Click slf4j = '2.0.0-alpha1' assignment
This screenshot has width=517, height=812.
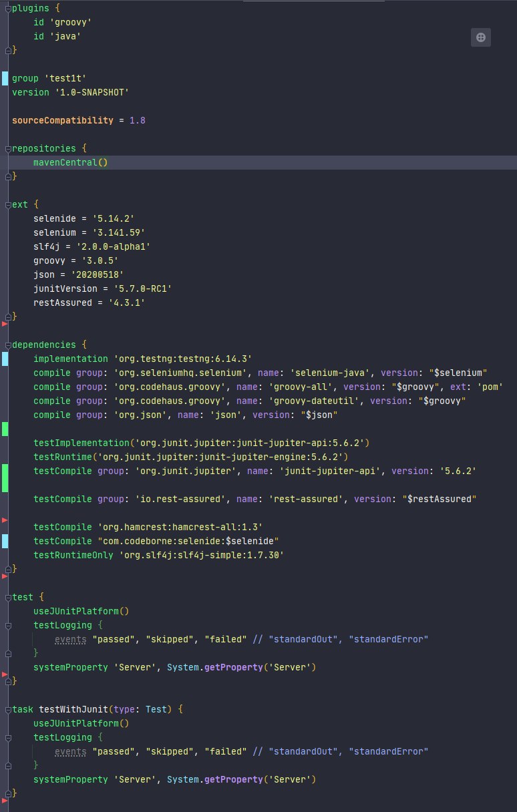coord(92,246)
